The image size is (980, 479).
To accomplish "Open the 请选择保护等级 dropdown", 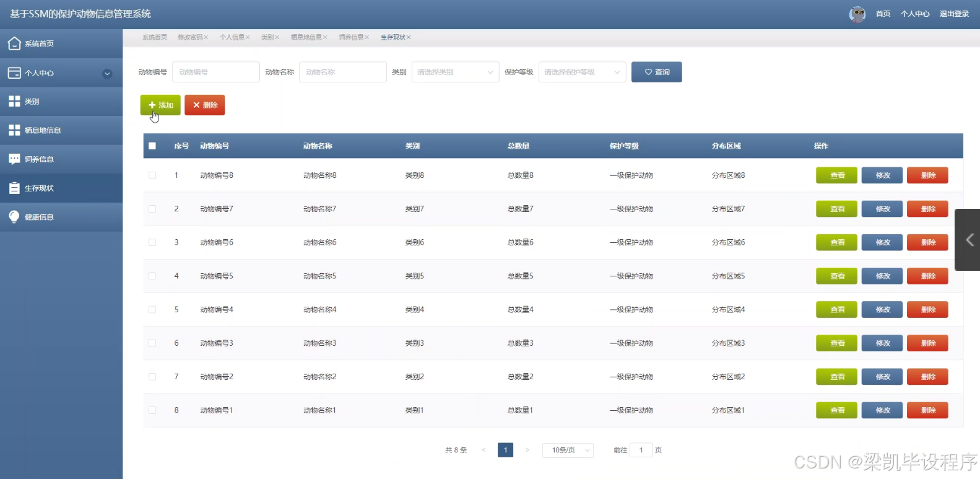I will [x=582, y=72].
